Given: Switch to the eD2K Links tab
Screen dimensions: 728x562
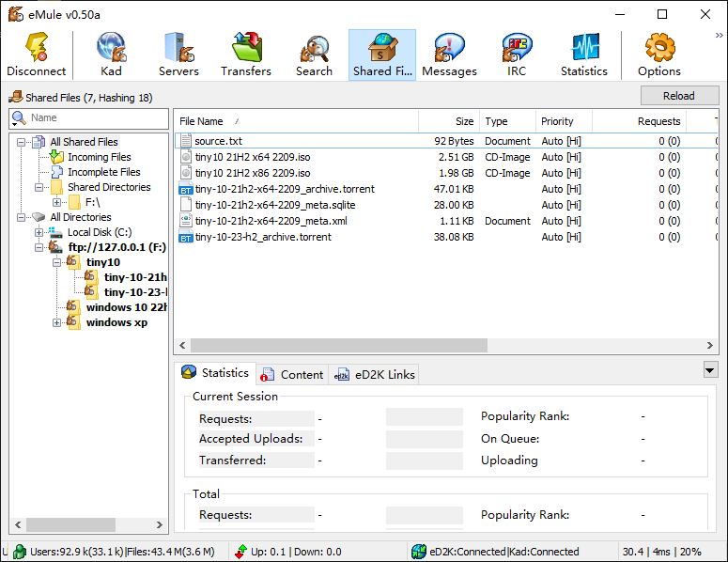Looking at the screenshot, I should [x=374, y=374].
